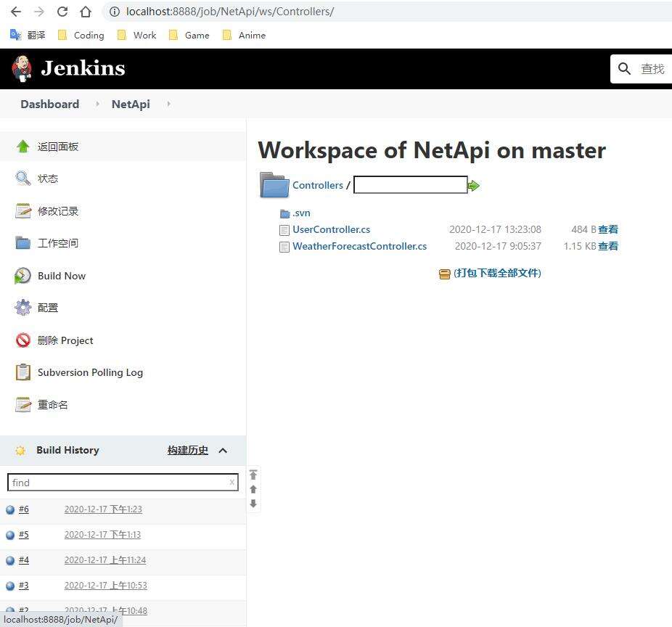Select Build Now in side panel

[62, 276]
